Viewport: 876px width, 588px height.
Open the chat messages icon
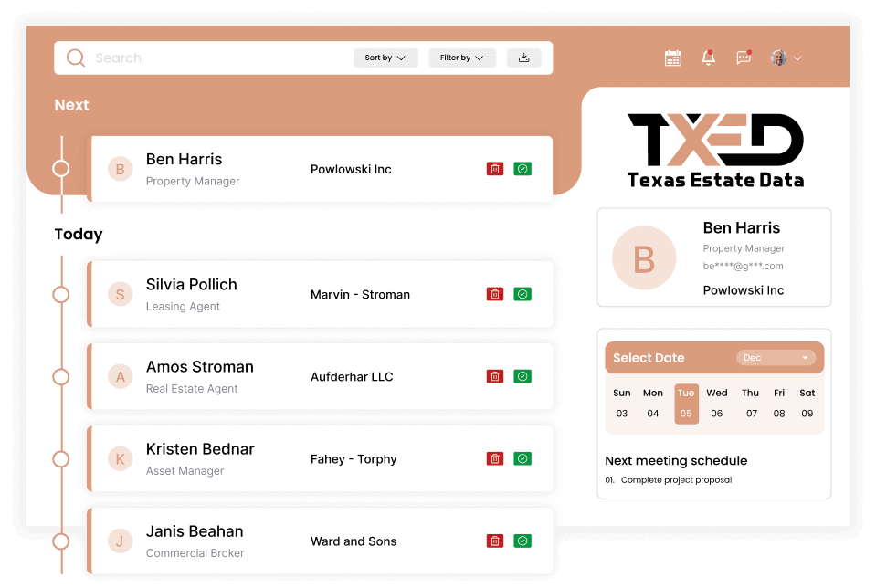744,58
